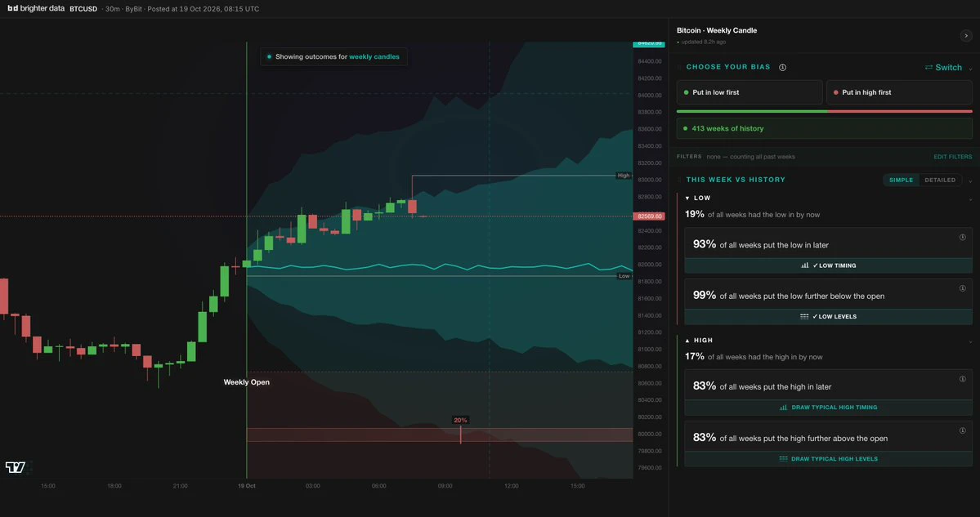
Task: Click the 20% marker on the chart
Action: (461, 421)
